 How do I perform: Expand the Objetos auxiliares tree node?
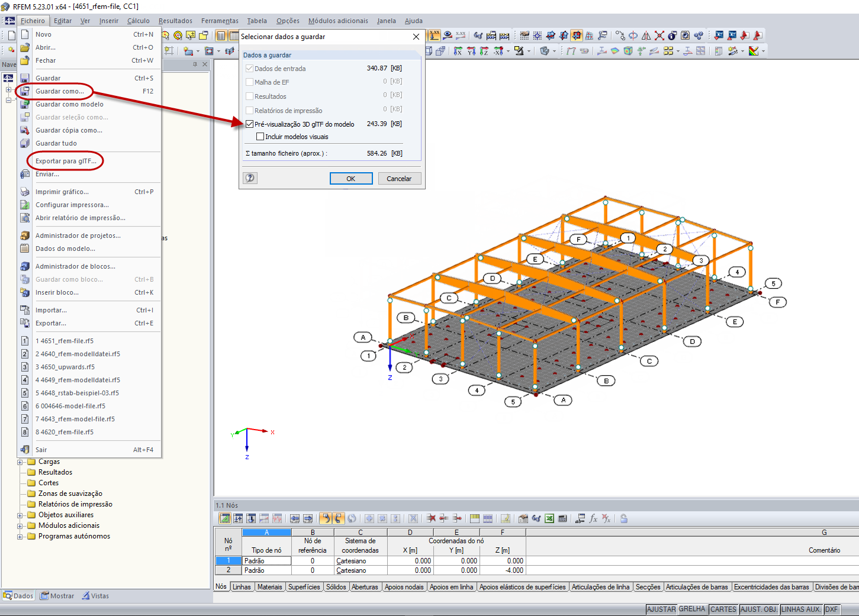[x=20, y=515]
